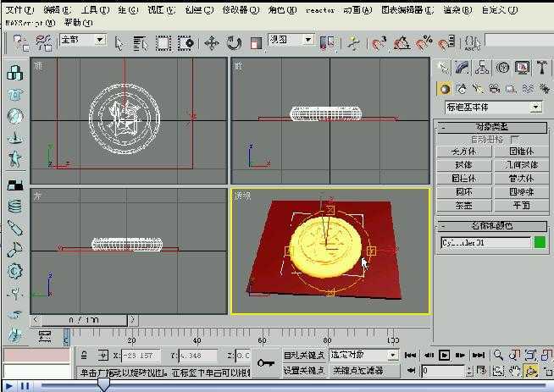Switch to the Motion command panel

point(502,67)
